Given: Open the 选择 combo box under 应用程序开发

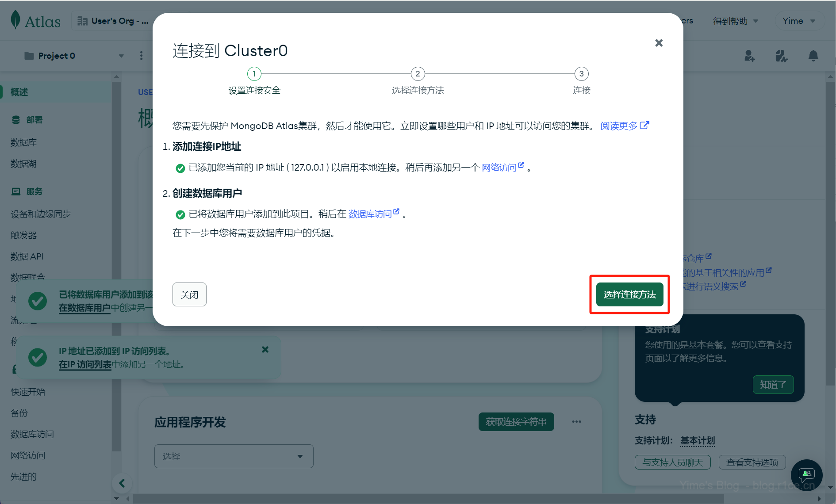Looking at the screenshot, I should click(x=234, y=456).
